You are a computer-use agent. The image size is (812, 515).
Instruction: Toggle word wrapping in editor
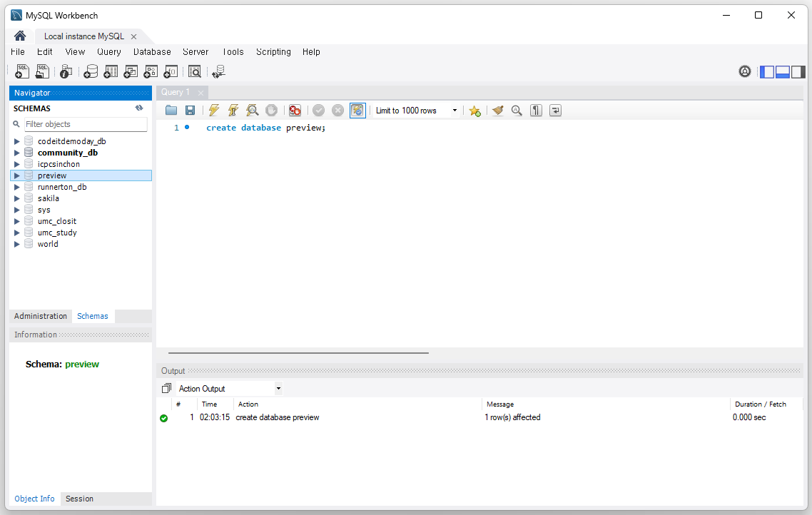555,111
